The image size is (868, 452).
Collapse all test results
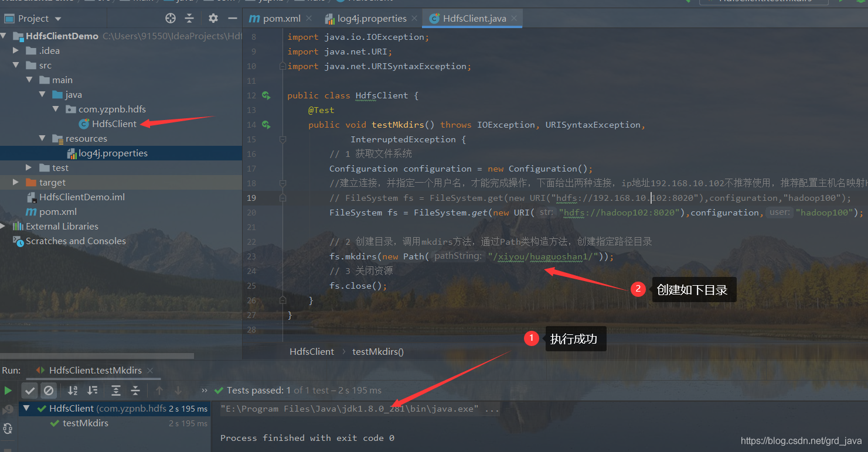coord(135,391)
